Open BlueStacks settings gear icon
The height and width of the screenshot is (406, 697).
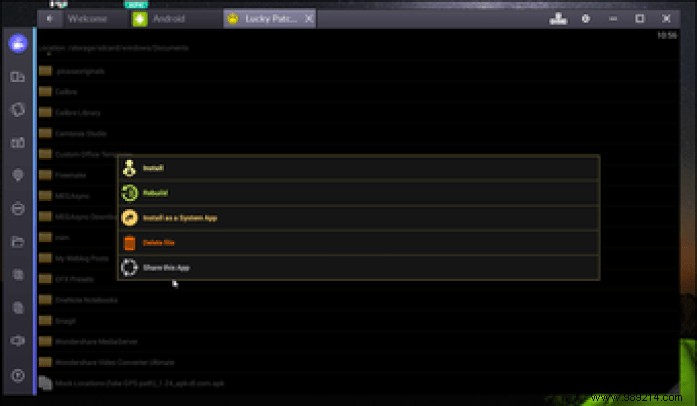(x=586, y=19)
